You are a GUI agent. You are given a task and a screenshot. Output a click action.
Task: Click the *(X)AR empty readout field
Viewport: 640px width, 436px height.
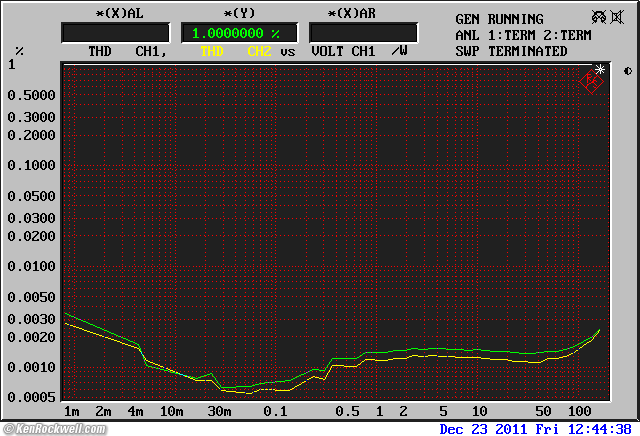coord(356,33)
